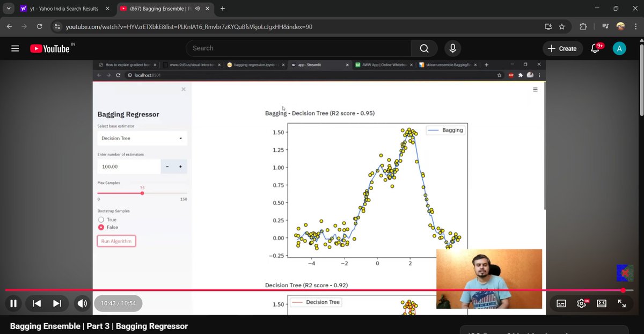Select the True bootstrap radio button
This screenshot has height=334, width=644.
click(101, 220)
